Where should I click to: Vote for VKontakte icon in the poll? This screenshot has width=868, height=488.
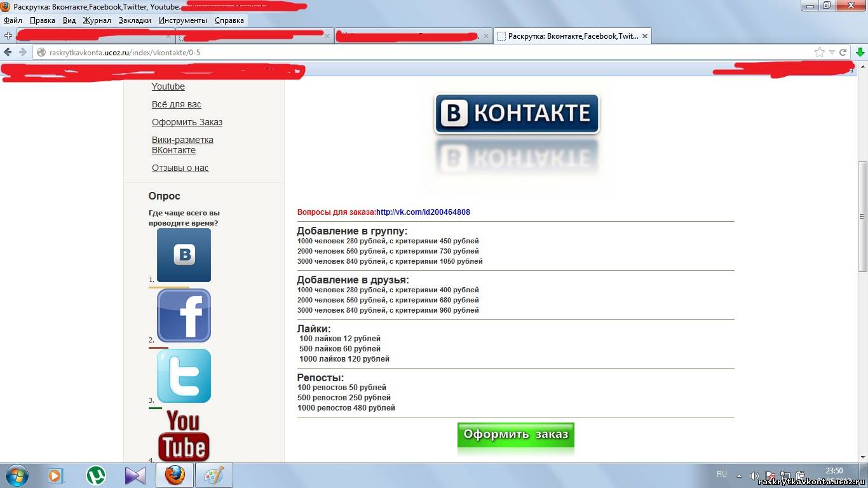pyautogui.click(x=184, y=255)
